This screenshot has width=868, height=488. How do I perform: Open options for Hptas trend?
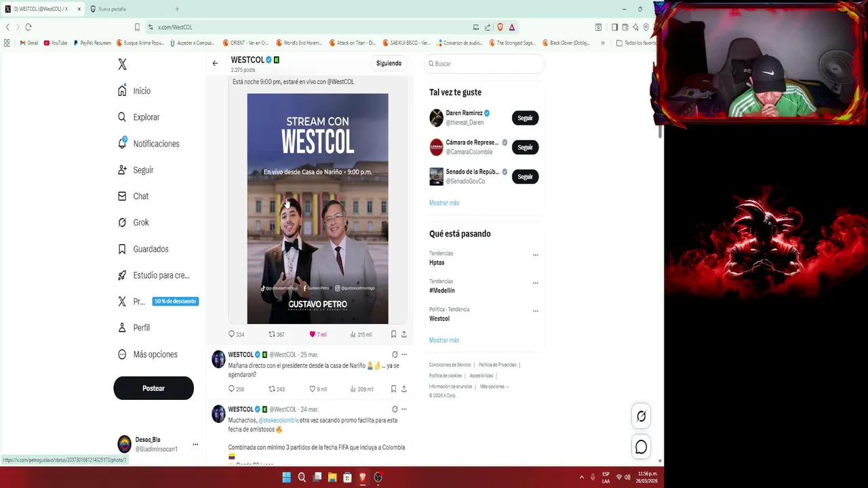535,256
